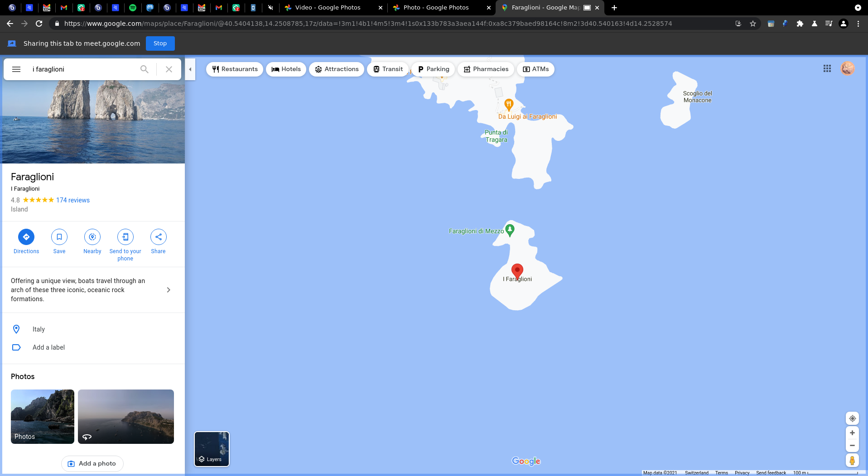Image resolution: width=868 pixels, height=476 pixels.
Task: Open the media control toolbar icon
Action: click(x=829, y=24)
